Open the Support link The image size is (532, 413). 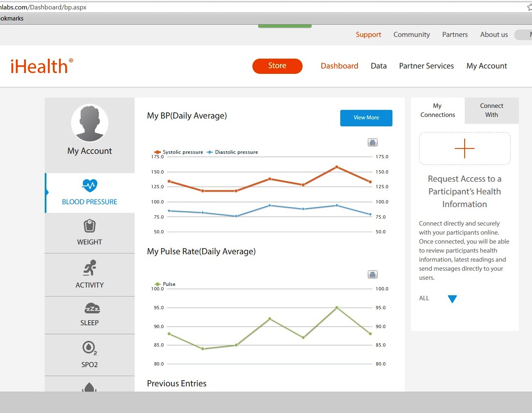click(368, 35)
